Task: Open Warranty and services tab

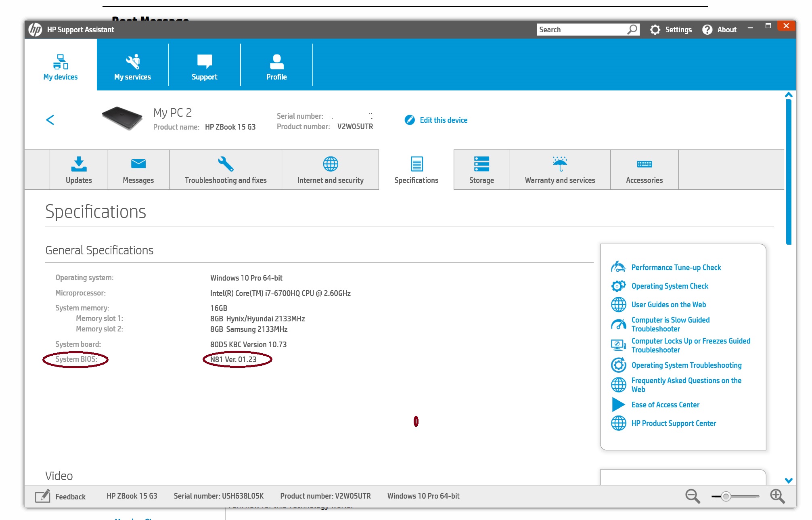Action: (x=560, y=170)
